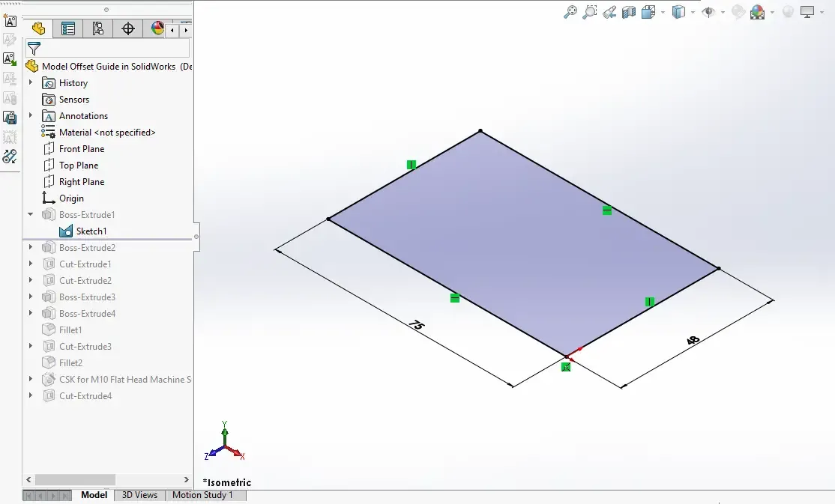The height and width of the screenshot is (504, 835).
Task: Open the Apply Scene dropdown arrow
Action: click(772, 12)
